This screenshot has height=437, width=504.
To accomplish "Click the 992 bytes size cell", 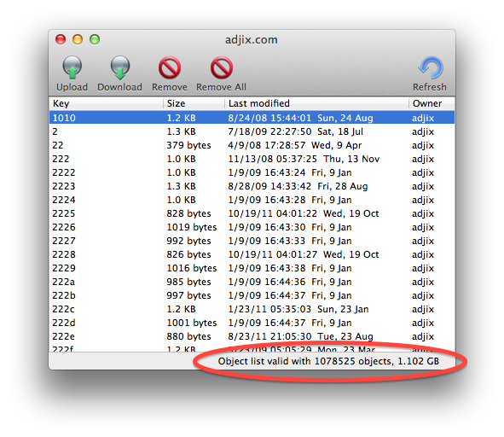I will [188, 241].
